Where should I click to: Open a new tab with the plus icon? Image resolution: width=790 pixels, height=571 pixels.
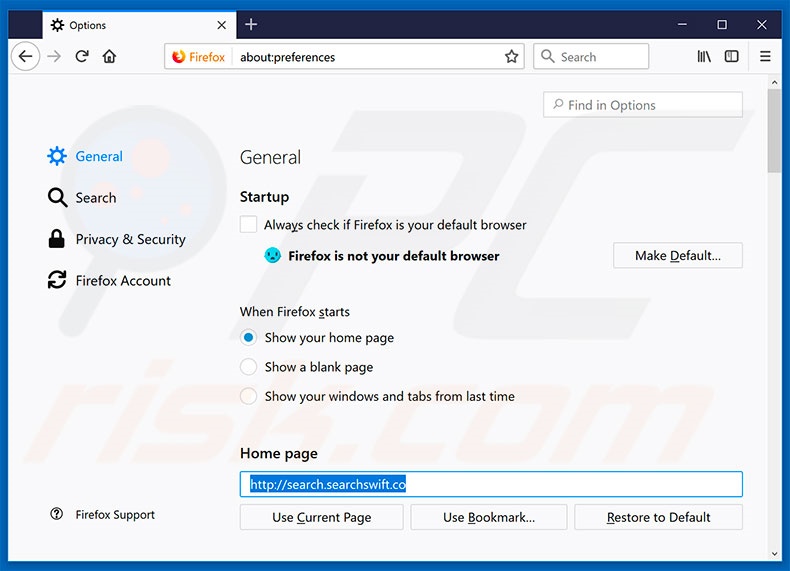click(251, 24)
